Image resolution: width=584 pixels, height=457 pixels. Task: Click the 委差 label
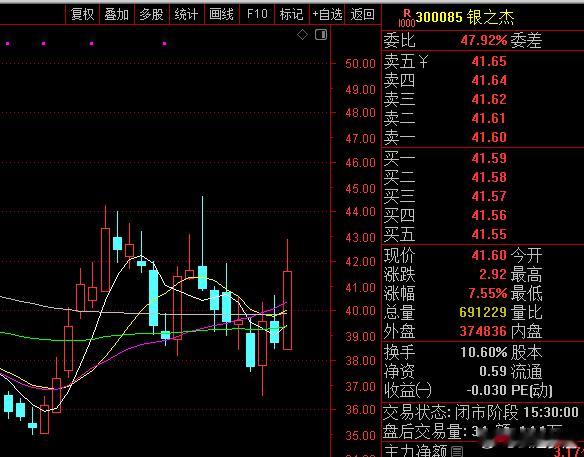click(x=526, y=40)
